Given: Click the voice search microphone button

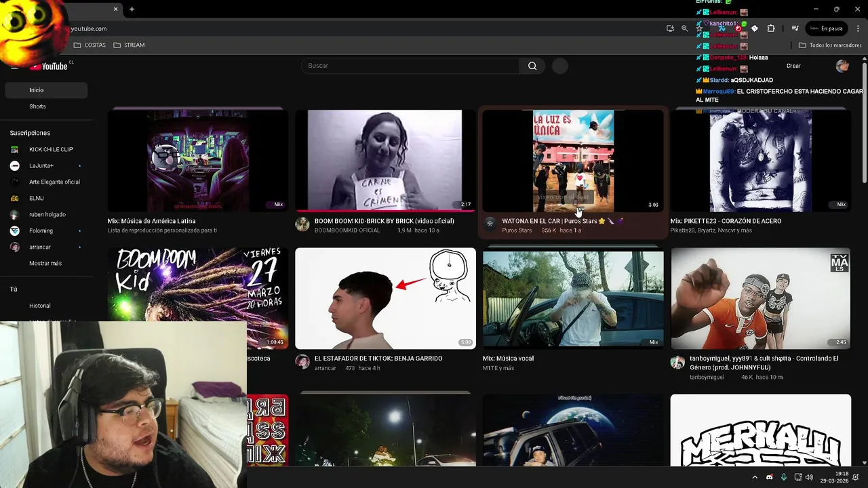Looking at the screenshot, I should (x=559, y=66).
